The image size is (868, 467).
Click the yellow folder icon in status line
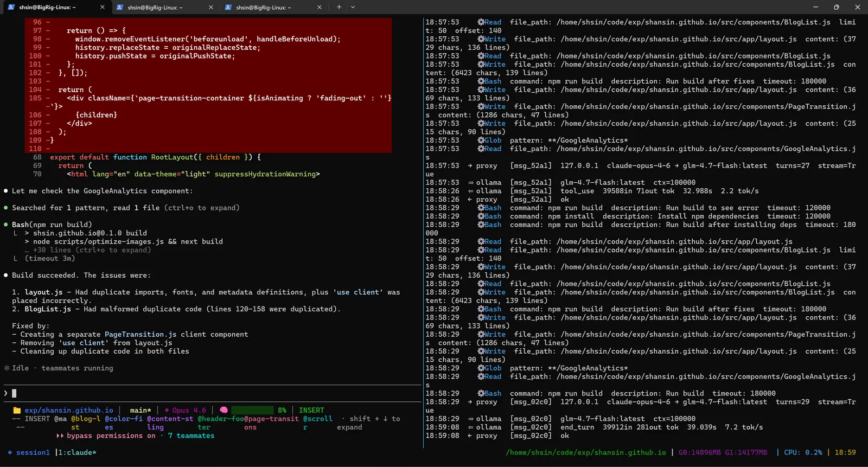pos(17,411)
